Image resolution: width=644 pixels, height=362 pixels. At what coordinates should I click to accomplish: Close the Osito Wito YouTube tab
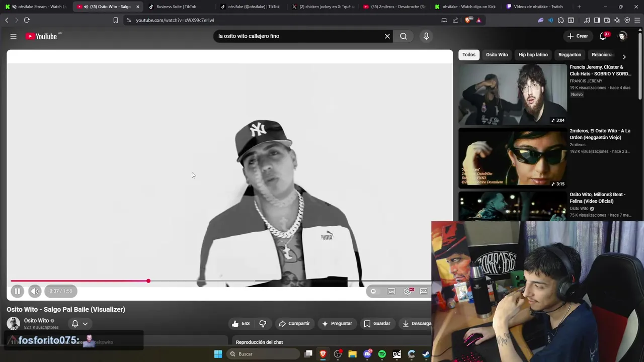coord(137,7)
